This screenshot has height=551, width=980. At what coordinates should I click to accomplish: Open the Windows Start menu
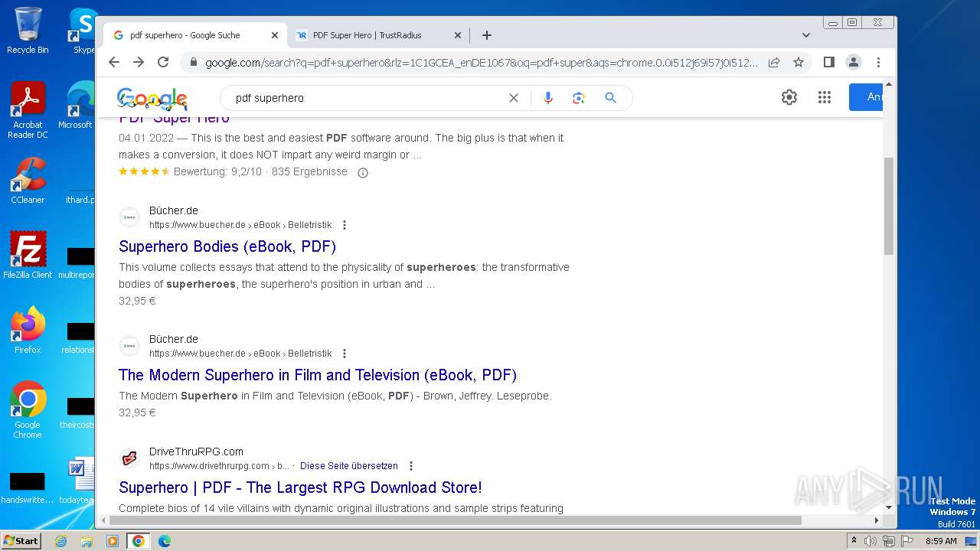point(21,541)
